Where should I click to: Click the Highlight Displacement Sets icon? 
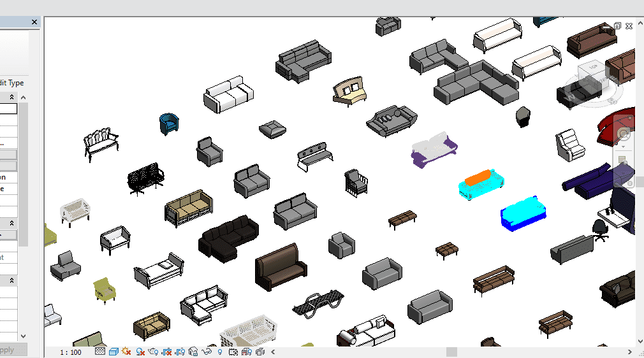coord(260,352)
